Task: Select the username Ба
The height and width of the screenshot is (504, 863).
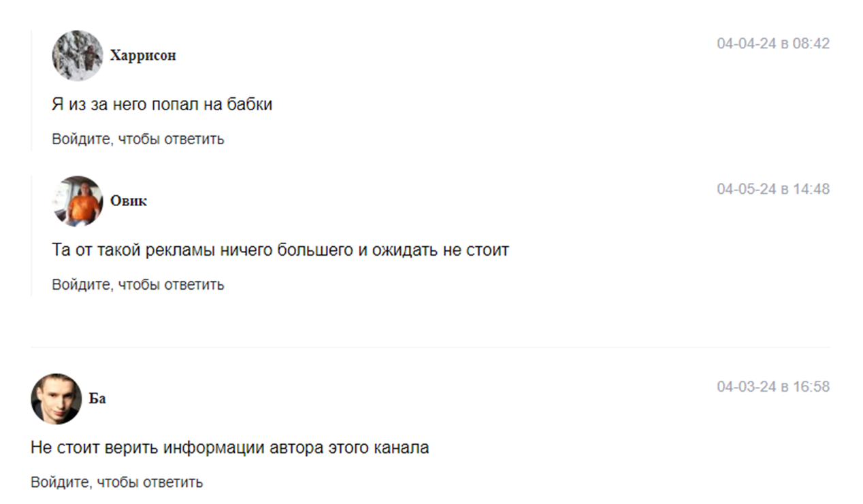Action: 97,399
